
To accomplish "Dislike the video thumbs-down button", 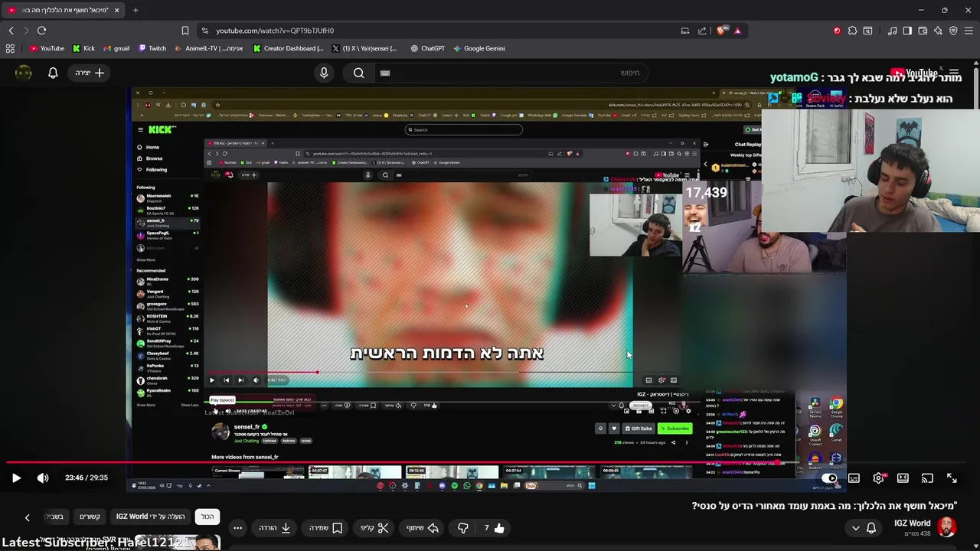I will pos(462,528).
